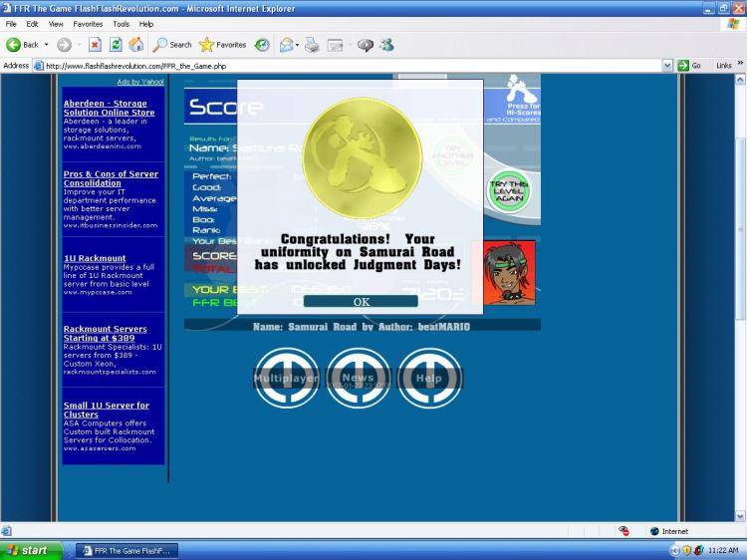Click the security shield tray icon
Image resolution: width=747 pixels, height=560 pixels.
click(686, 550)
